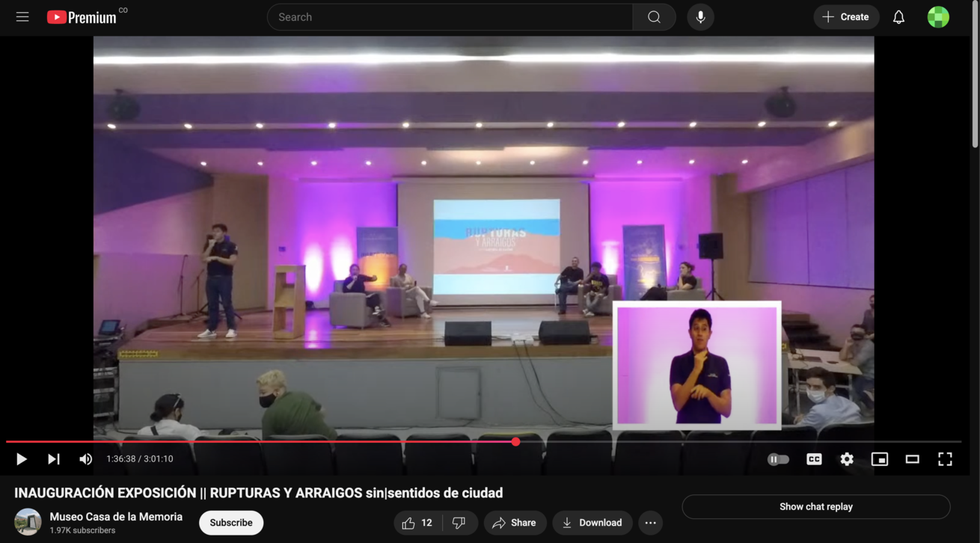Skip to the next video
The height and width of the screenshot is (543, 980).
(53, 459)
